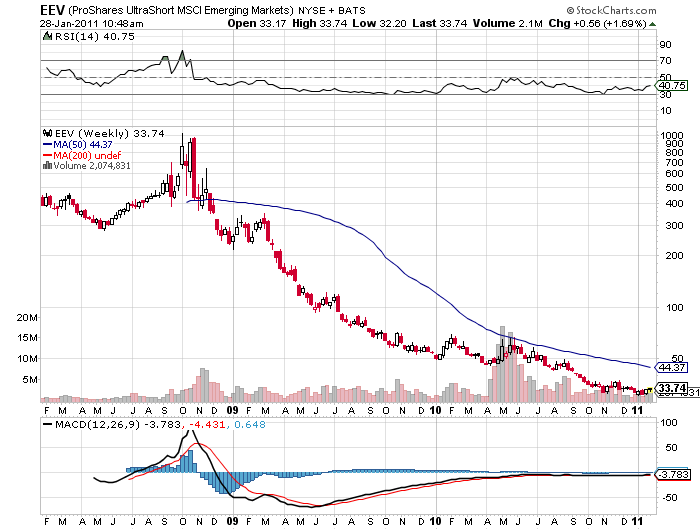Click the green up-arrow beside the change

(x=653, y=24)
